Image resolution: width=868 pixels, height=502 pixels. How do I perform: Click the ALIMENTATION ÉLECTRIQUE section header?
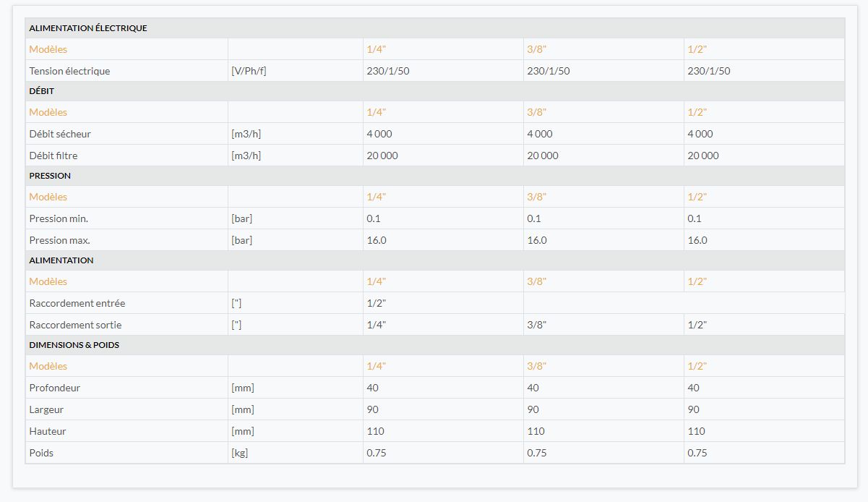[x=88, y=28]
